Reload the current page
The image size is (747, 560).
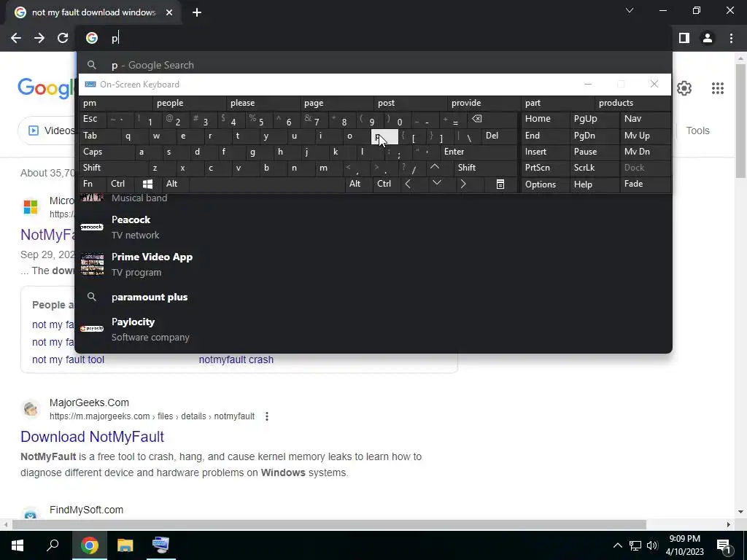click(63, 38)
